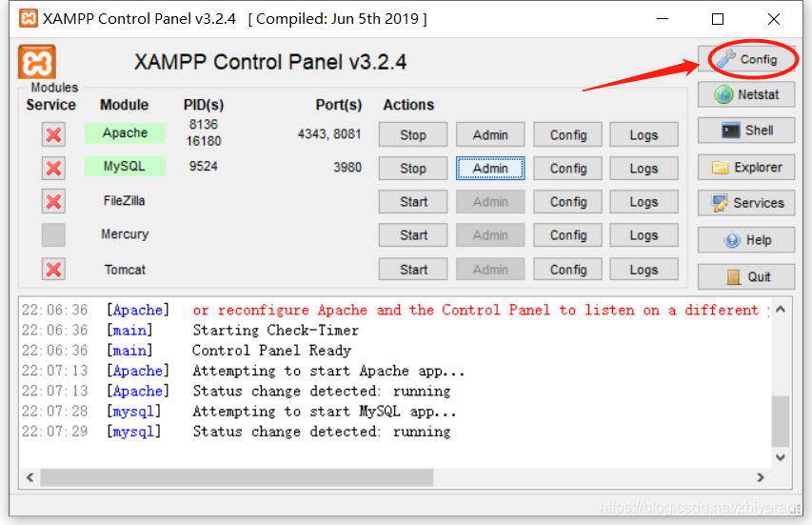Stop the MySQL module
The width and height of the screenshot is (812, 525).
(x=413, y=168)
